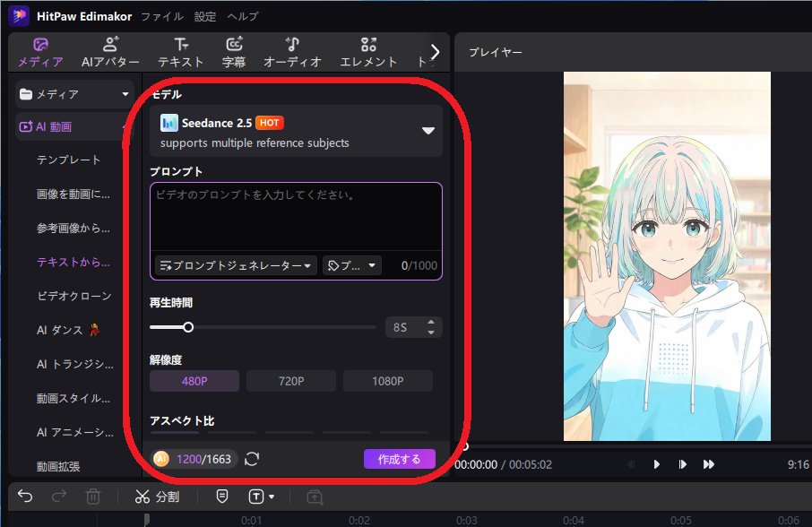
Task: Select AI アニメーシ... in sidebar
Action: point(75,432)
